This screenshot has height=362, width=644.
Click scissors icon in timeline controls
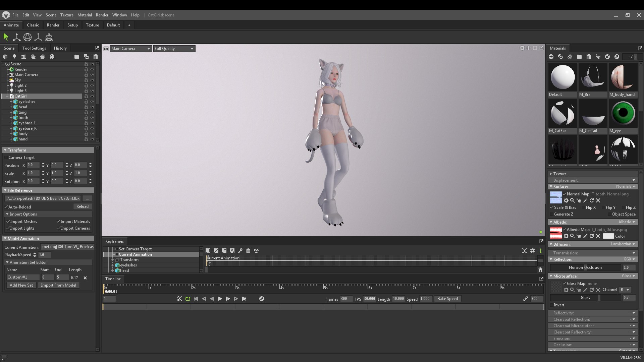point(179,299)
